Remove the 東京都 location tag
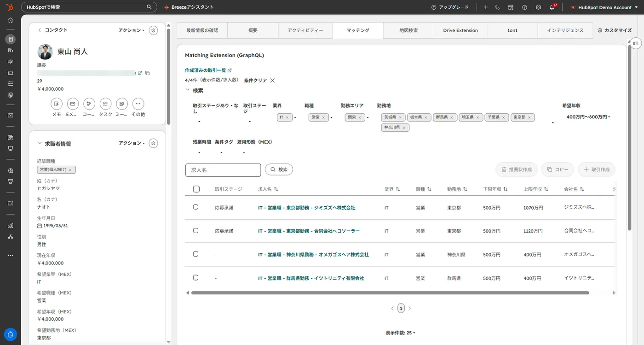This screenshot has height=345, width=644. [x=529, y=117]
